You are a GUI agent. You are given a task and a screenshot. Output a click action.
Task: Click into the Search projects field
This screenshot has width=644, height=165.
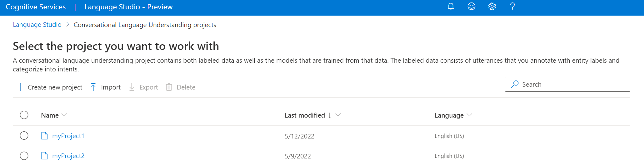tap(567, 84)
